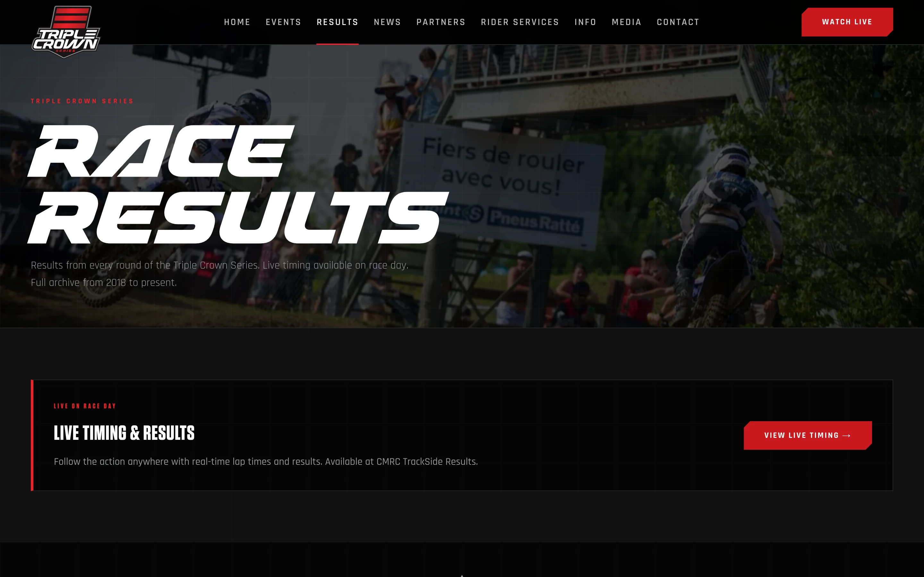Image resolution: width=924 pixels, height=577 pixels.
Task: Click the CMRC TrackSide Results description text
Action: point(266,462)
